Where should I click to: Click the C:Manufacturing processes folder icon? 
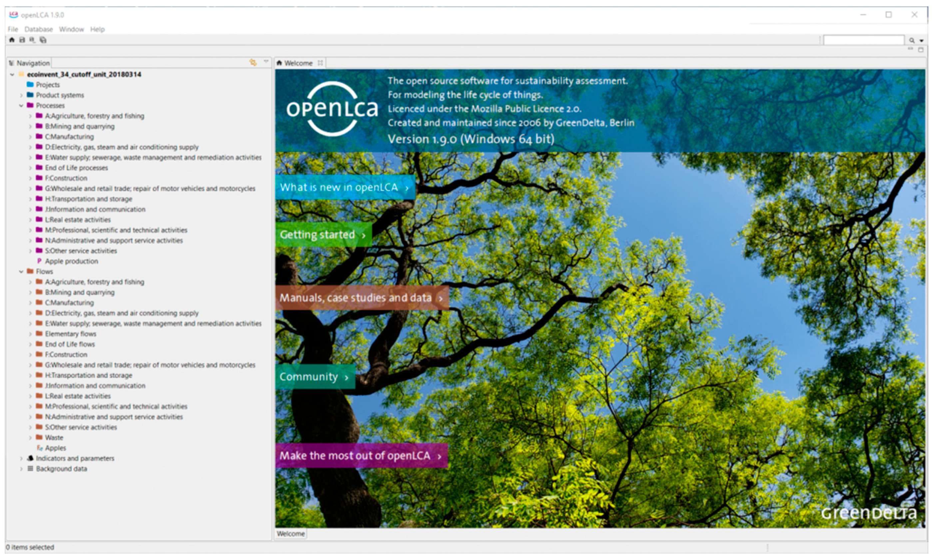[39, 136]
